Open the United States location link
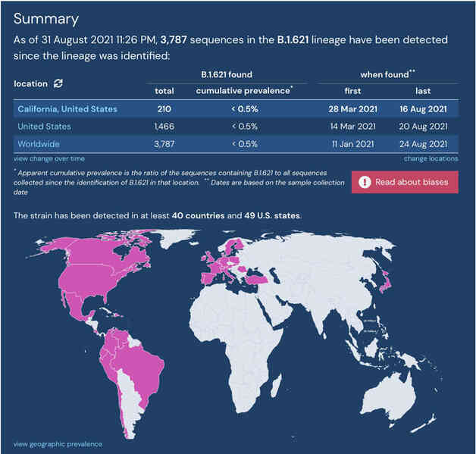This screenshot has width=476, height=454. tap(44, 127)
